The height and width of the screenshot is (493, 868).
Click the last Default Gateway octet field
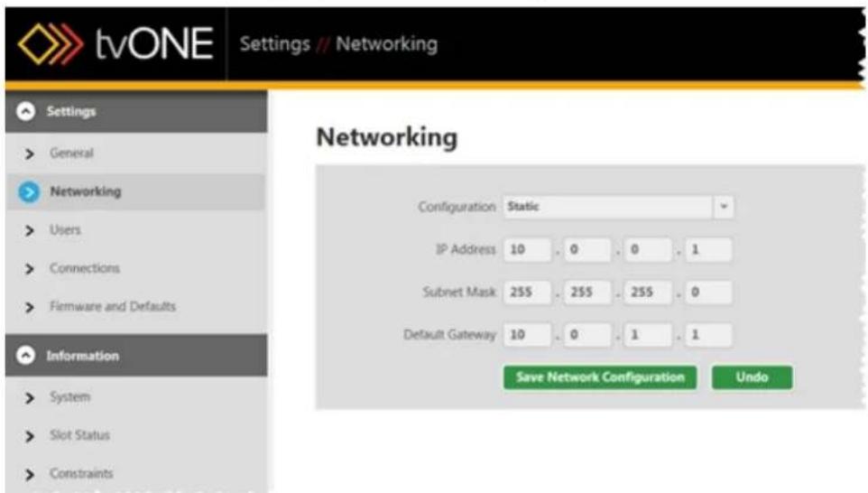tap(708, 335)
